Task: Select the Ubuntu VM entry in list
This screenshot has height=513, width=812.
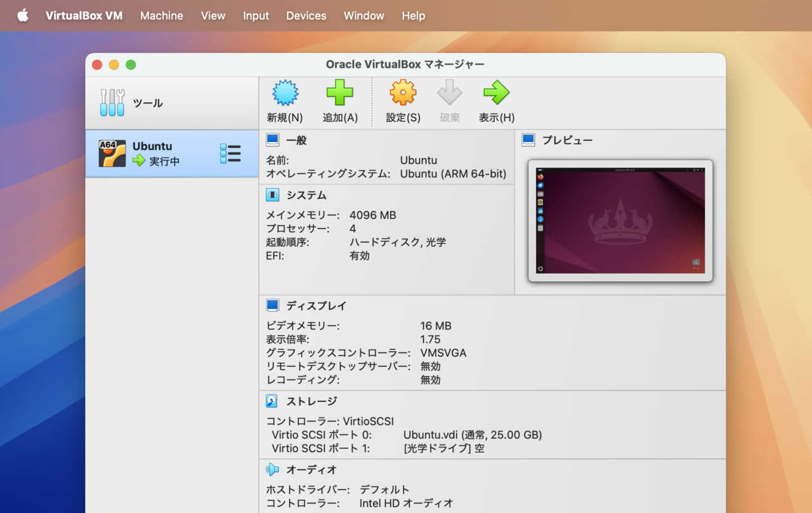Action: click(x=172, y=154)
